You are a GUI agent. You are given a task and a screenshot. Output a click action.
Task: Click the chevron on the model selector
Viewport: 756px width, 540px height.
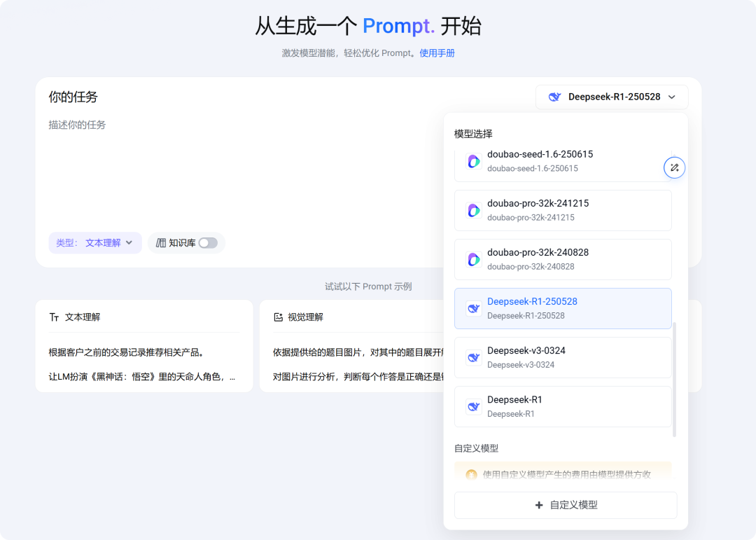[x=671, y=97]
